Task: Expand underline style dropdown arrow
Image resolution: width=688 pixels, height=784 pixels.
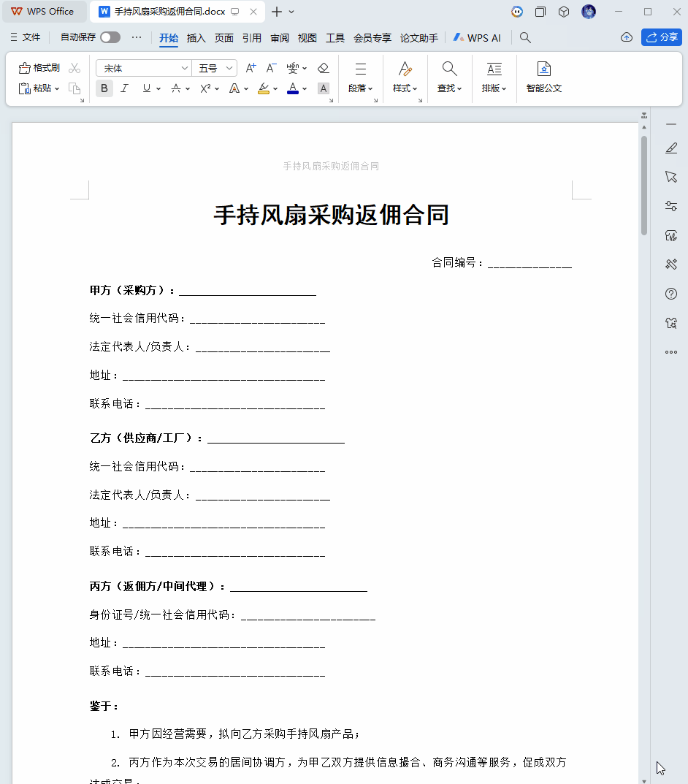Action: point(158,88)
